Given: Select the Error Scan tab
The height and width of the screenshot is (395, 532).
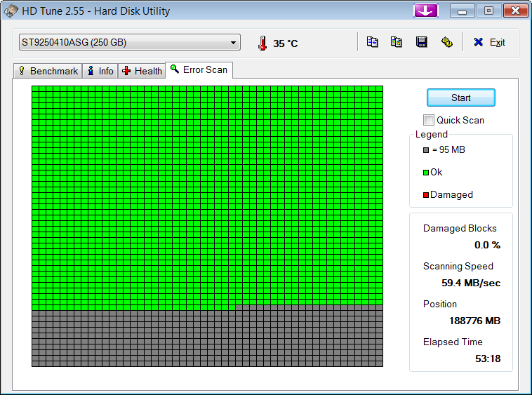Looking at the screenshot, I should point(199,70).
